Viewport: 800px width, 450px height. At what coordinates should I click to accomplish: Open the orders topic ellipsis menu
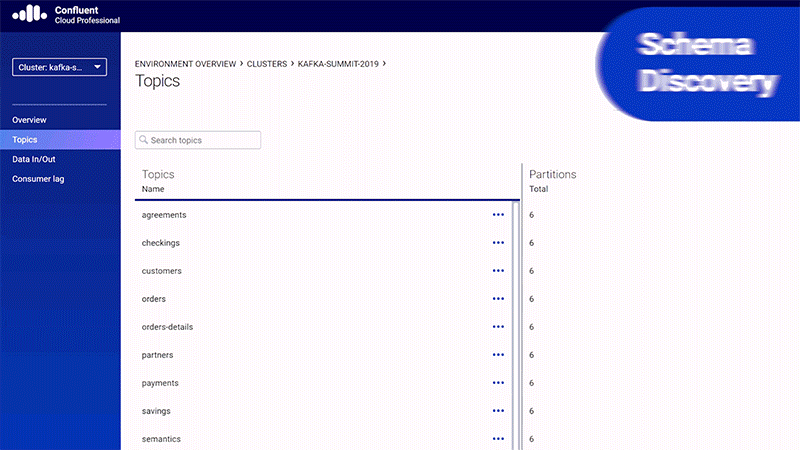pos(498,299)
